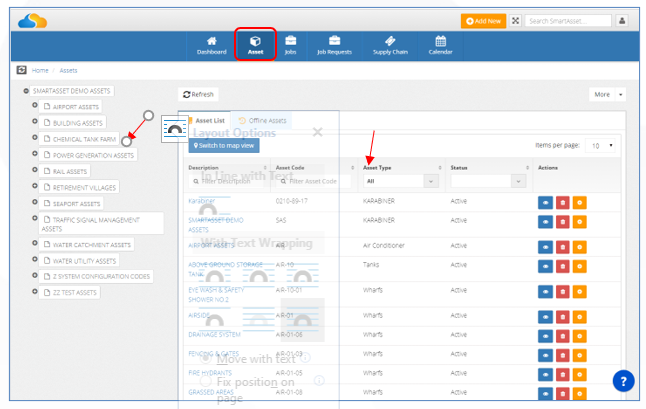Open the Supply Chain section

390,46
